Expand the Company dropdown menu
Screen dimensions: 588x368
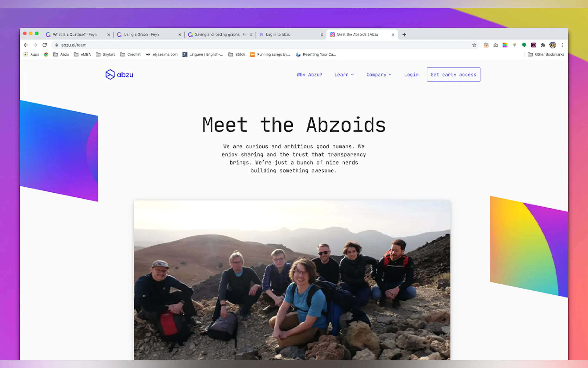pyautogui.click(x=379, y=75)
